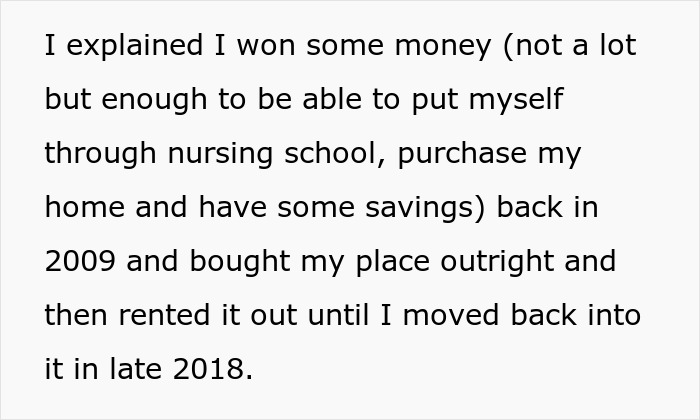Click the year "2009"
The width and height of the screenshot is (700, 420).
click(x=82, y=262)
